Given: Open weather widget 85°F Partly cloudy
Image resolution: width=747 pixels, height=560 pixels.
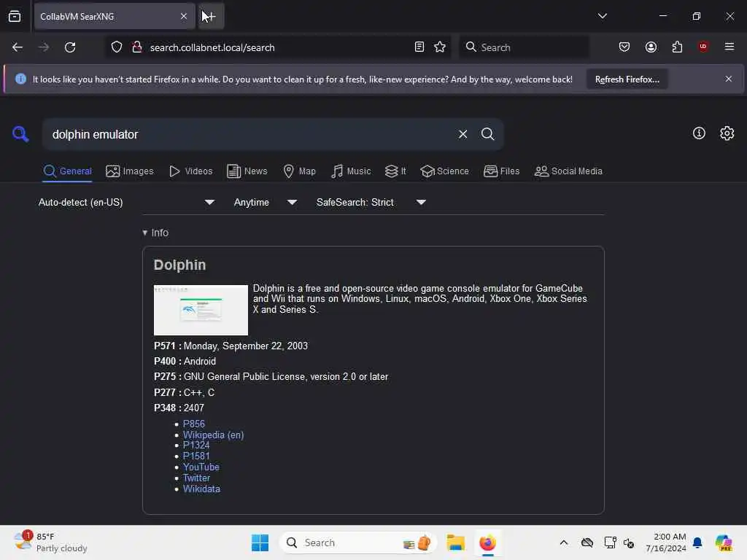Looking at the screenshot, I should (x=50, y=542).
